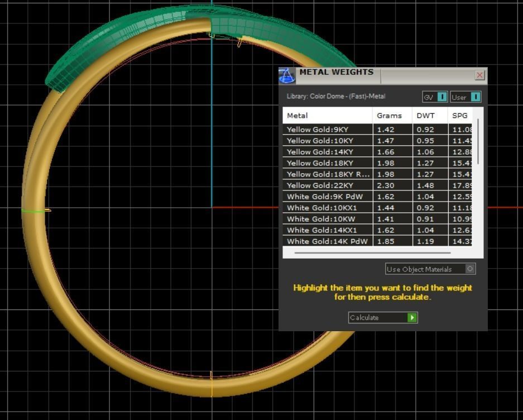Click grams value 2.30 for 22KY
Screen dimensions: 523x420
386,185
